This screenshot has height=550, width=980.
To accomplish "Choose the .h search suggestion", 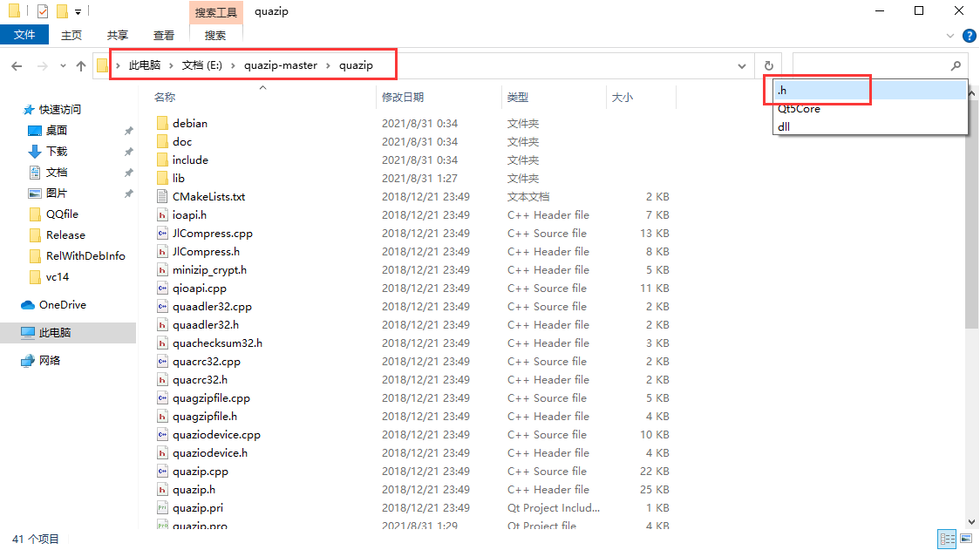I will (x=870, y=91).
